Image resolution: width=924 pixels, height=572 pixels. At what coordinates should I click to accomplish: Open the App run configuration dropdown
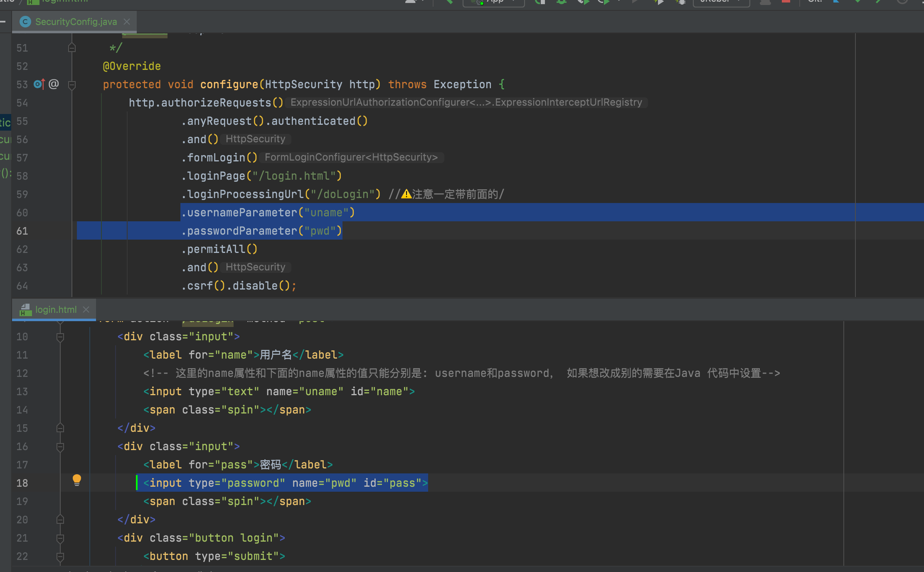(x=494, y=2)
